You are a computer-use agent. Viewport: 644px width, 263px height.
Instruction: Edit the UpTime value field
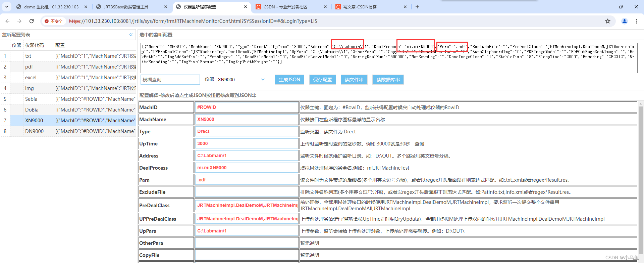247,143
